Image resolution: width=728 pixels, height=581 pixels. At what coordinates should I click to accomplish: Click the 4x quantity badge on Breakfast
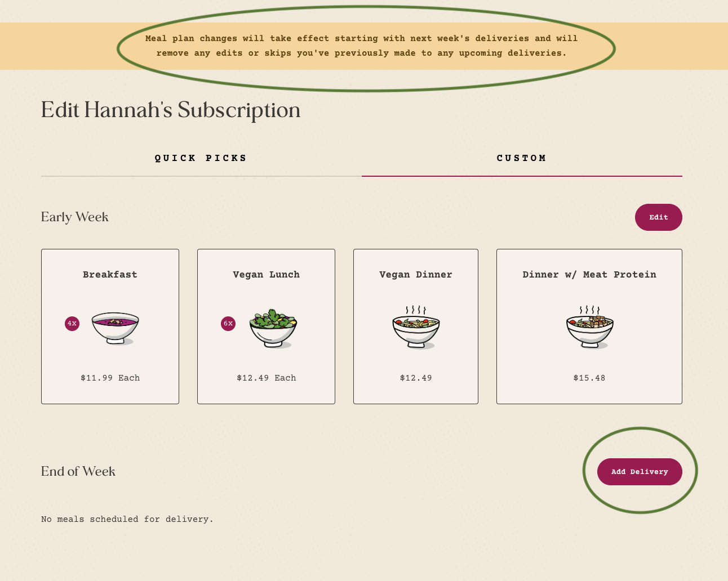click(x=72, y=324)
